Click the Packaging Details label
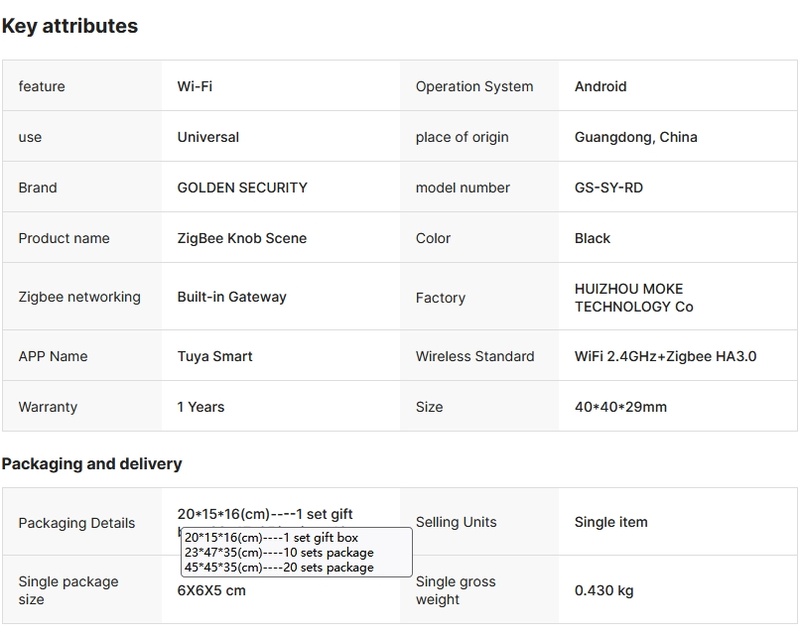Screen dimensions: 800x635 (x=76, y=523)
